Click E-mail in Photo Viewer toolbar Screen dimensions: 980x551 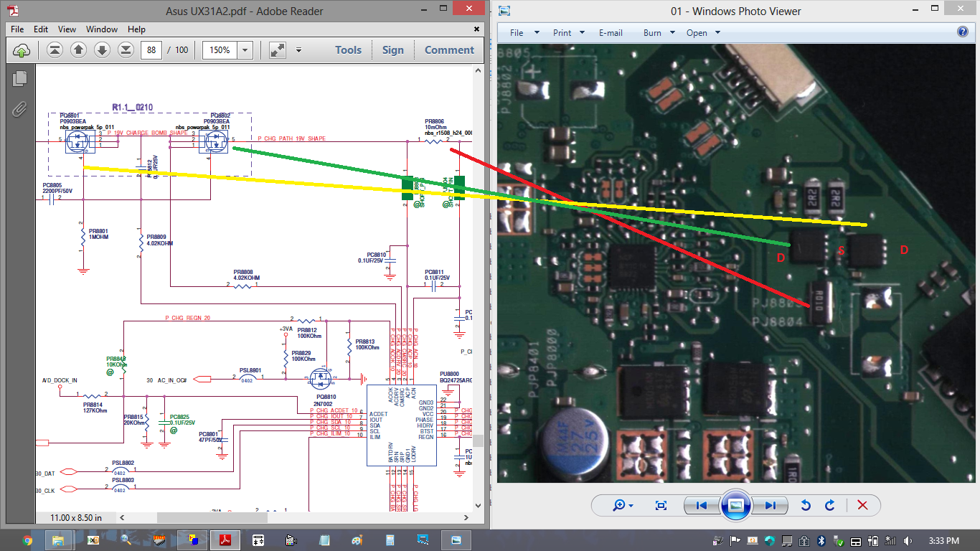611,33
